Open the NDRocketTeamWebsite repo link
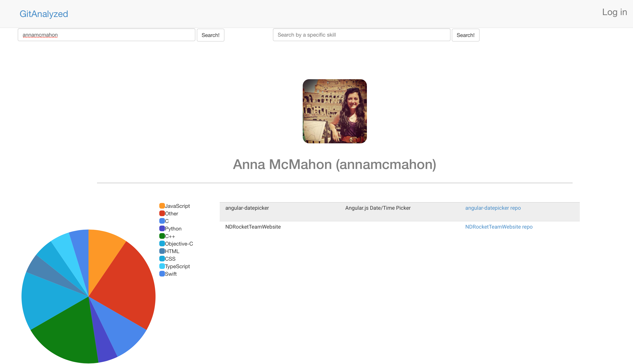 499,227
